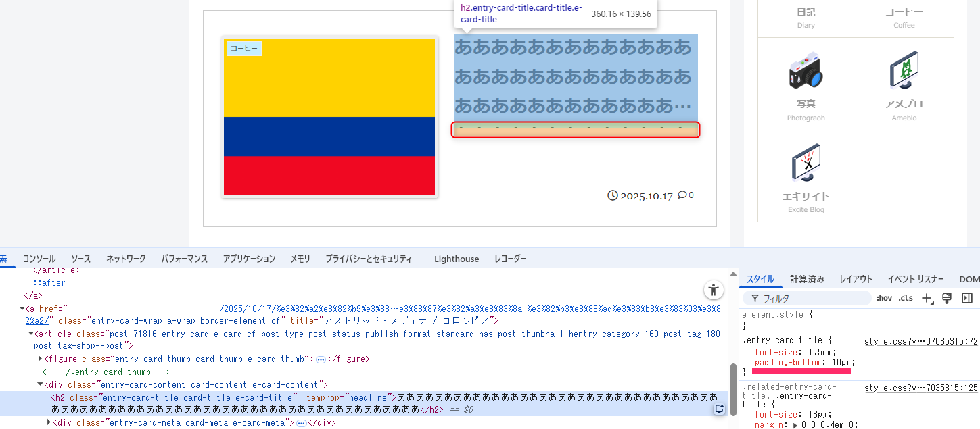Toggle the computed styles sidebar icon
Screen dimensions: 980x429
(967, 298)
